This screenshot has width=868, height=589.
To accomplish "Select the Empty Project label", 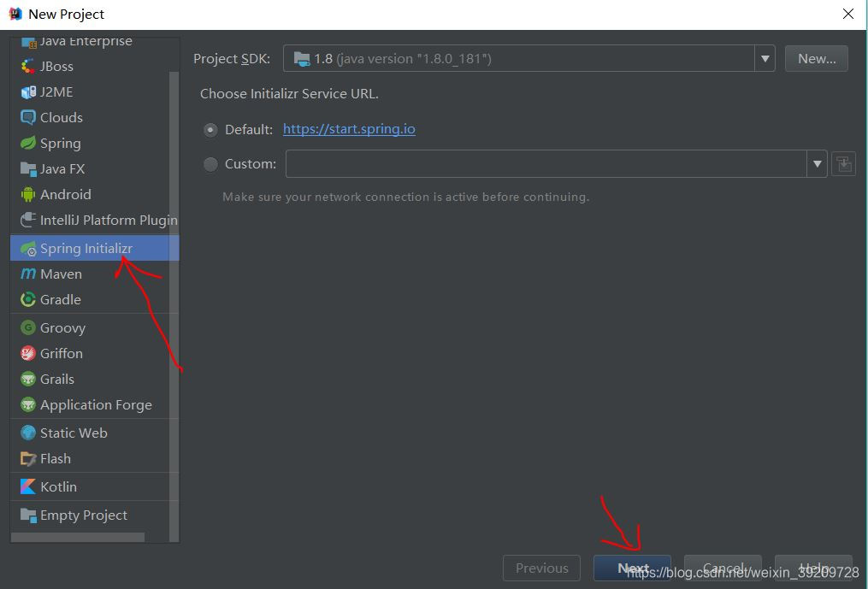I will (x=84, y=515).
